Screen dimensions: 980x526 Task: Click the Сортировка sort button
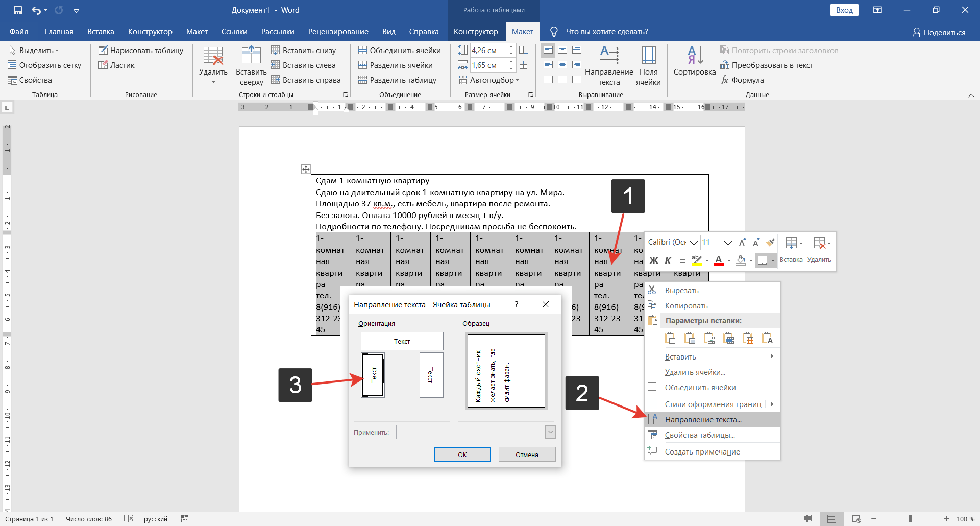[695, 61]
